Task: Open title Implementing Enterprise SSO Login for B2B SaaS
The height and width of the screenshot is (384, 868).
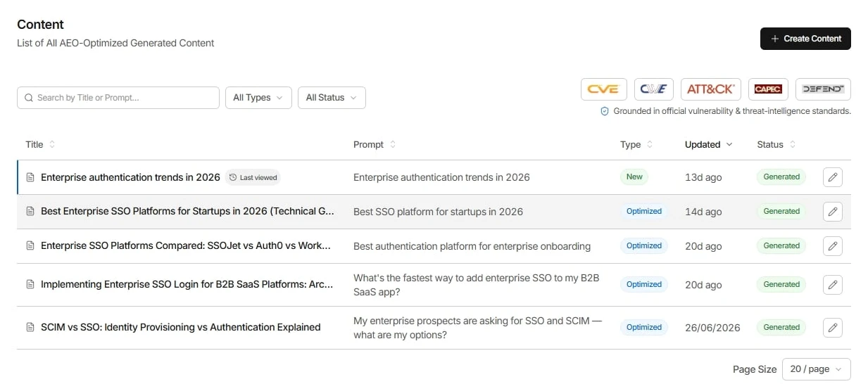Action: (187, 285)
